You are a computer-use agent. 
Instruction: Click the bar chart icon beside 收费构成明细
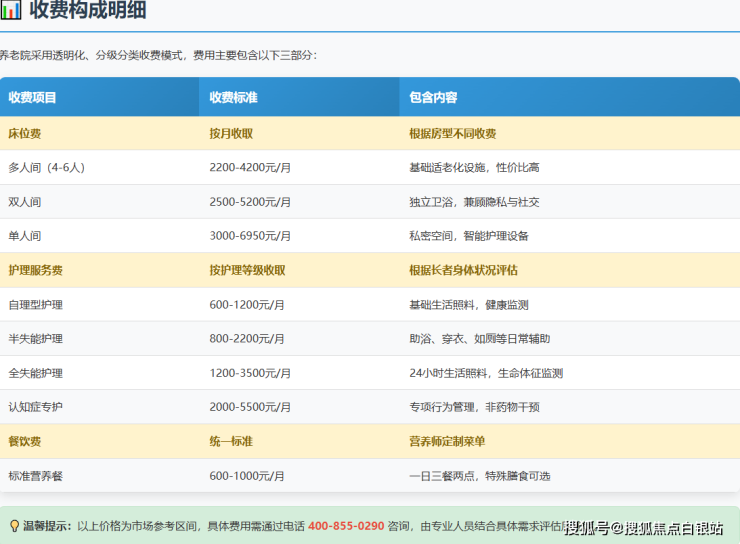(10, 11)
